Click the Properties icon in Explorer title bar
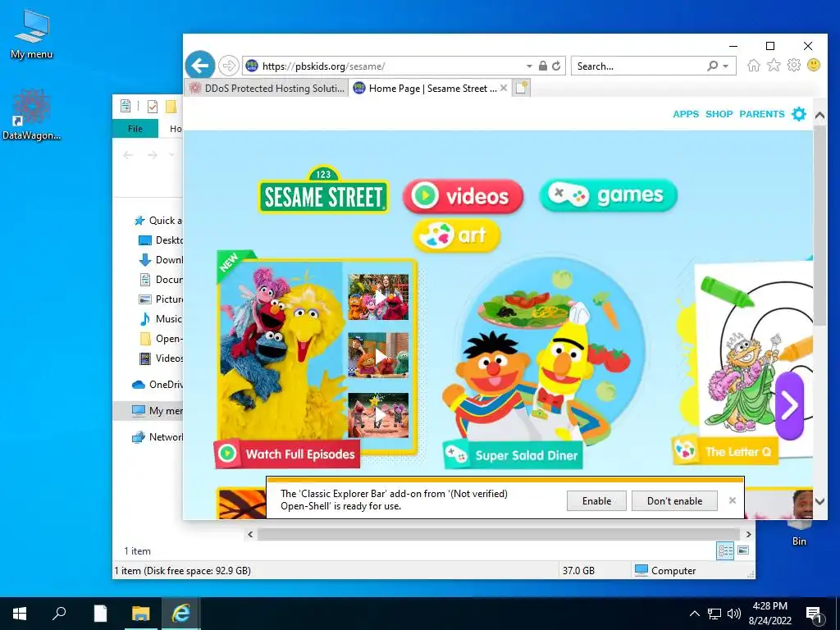Screen dimensions: 840x630 126,106
